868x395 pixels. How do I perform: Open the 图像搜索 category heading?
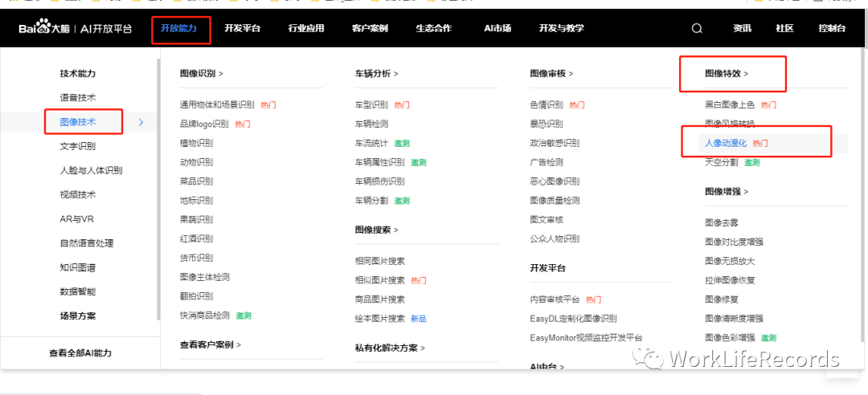click(x=377, y=230)
